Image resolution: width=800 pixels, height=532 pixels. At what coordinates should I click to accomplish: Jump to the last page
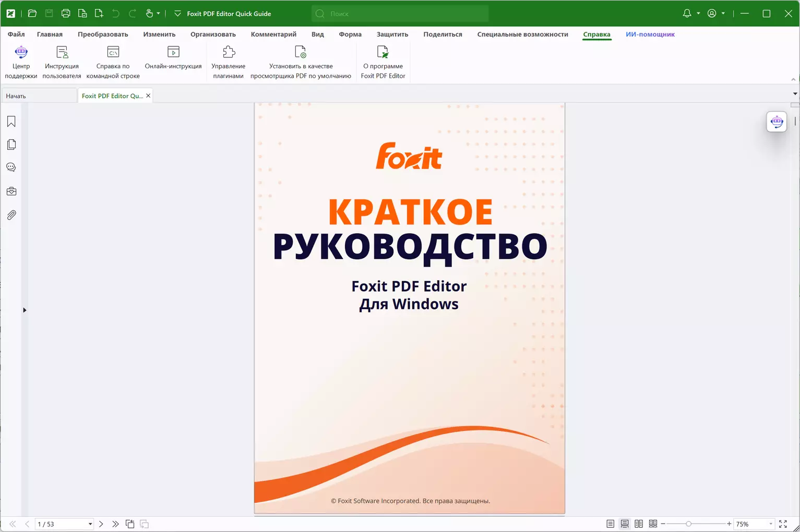point(115,524)
